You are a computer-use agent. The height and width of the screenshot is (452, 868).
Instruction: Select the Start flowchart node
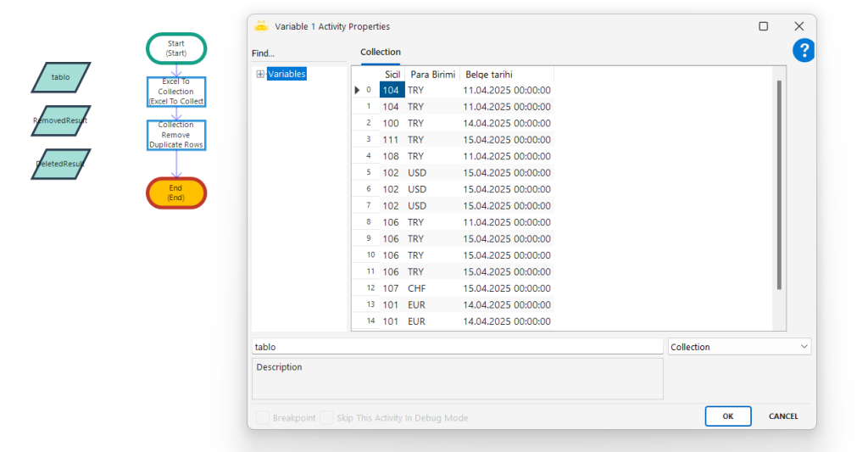coord(175,48)
